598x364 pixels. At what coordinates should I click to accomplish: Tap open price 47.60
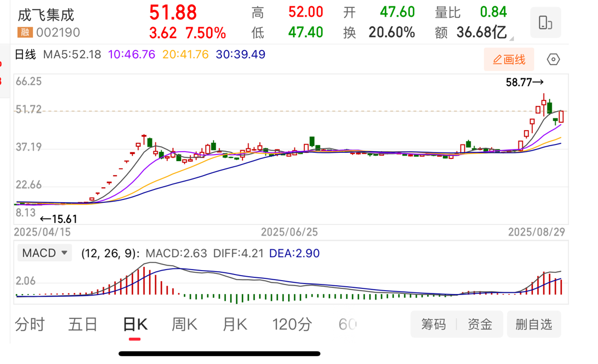pyautogui.click(x=397, y=12)
